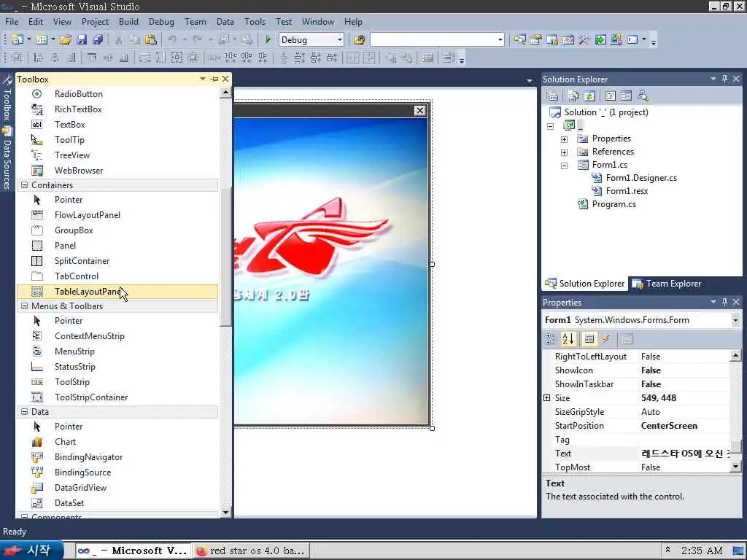747x560 pixels.
Task: Click the Properties grid scrollbar down arrow
Action: tap(735, 467)
